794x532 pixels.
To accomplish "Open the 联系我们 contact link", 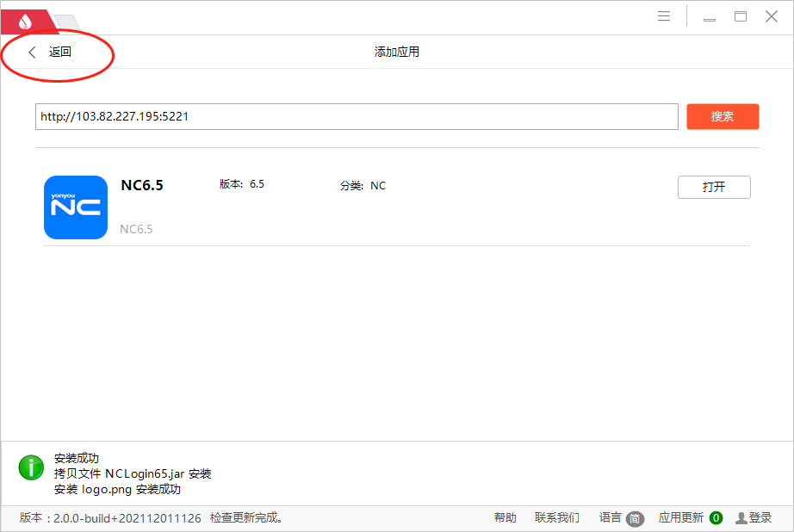I will 557,518.
